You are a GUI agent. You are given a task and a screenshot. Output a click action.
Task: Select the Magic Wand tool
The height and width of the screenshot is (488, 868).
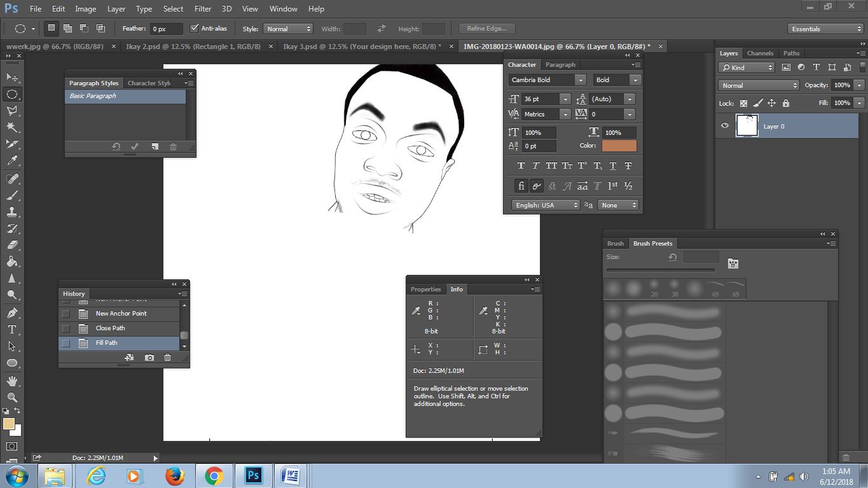coord(12,127)
